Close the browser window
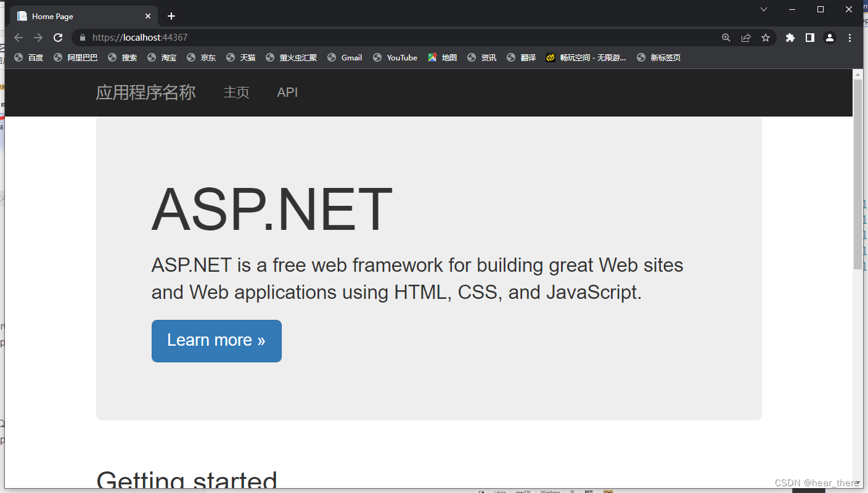868x493 pixels. [849, 9]
